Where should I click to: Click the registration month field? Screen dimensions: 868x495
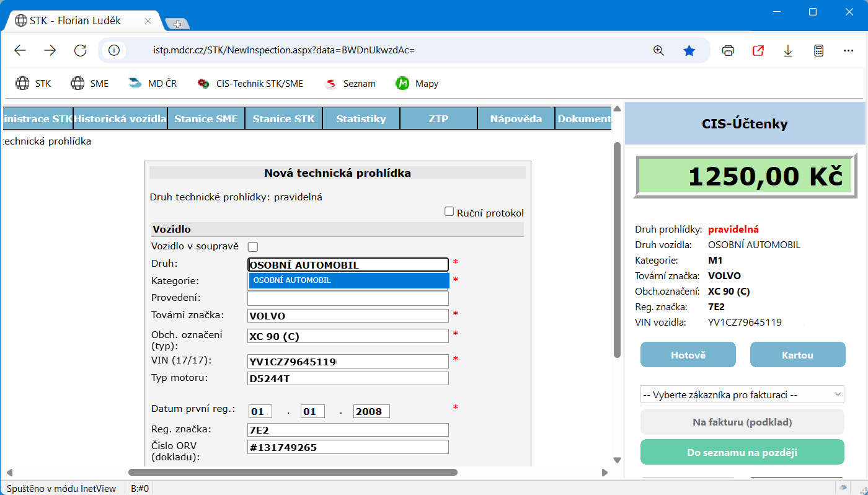coord(312,411)
